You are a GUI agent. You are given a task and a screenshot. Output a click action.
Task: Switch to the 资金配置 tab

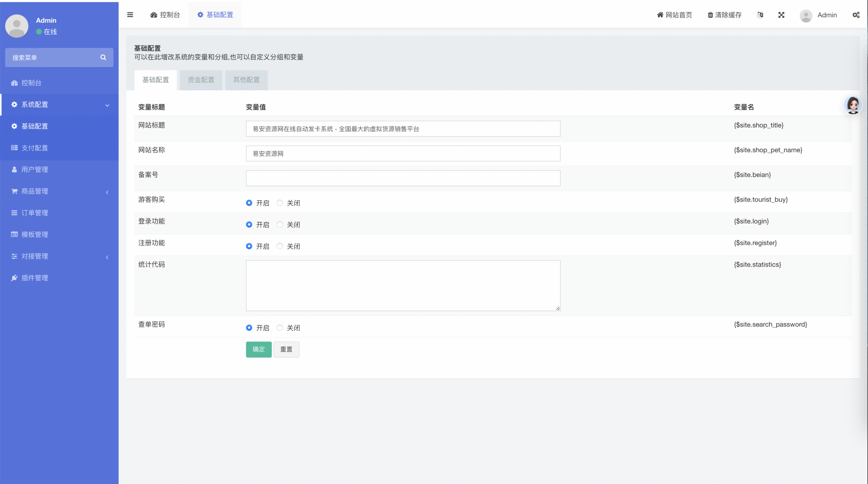click(x=201, y=80)
